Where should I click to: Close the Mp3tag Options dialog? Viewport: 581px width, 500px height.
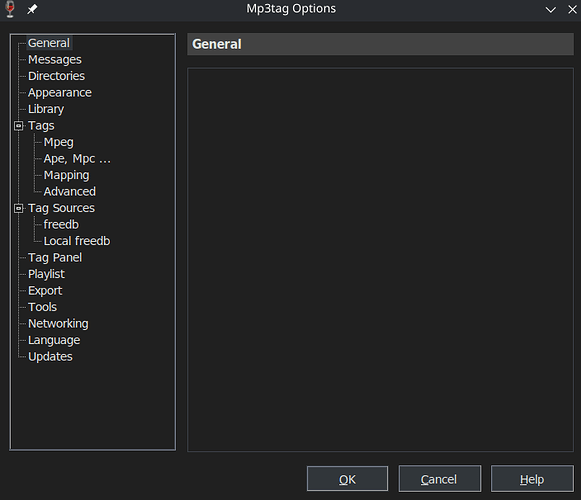pos(572,10)
